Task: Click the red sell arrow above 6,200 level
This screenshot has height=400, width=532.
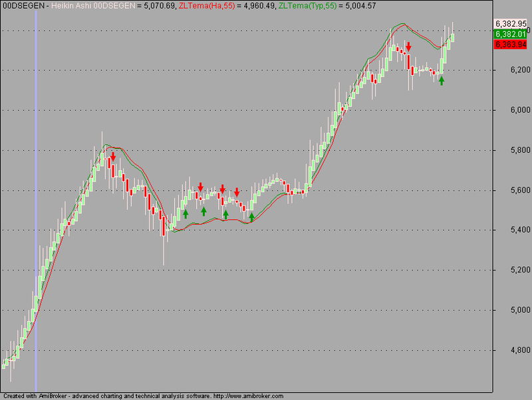Action: 409,47
